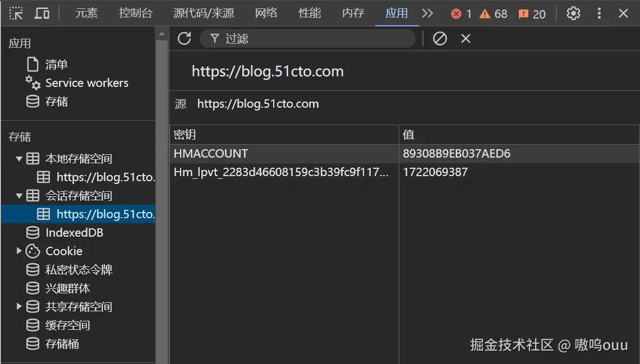The height and width of the screenshot is (364, 640).
Task: Open 缓存空间 item
Action: (68, 325)
